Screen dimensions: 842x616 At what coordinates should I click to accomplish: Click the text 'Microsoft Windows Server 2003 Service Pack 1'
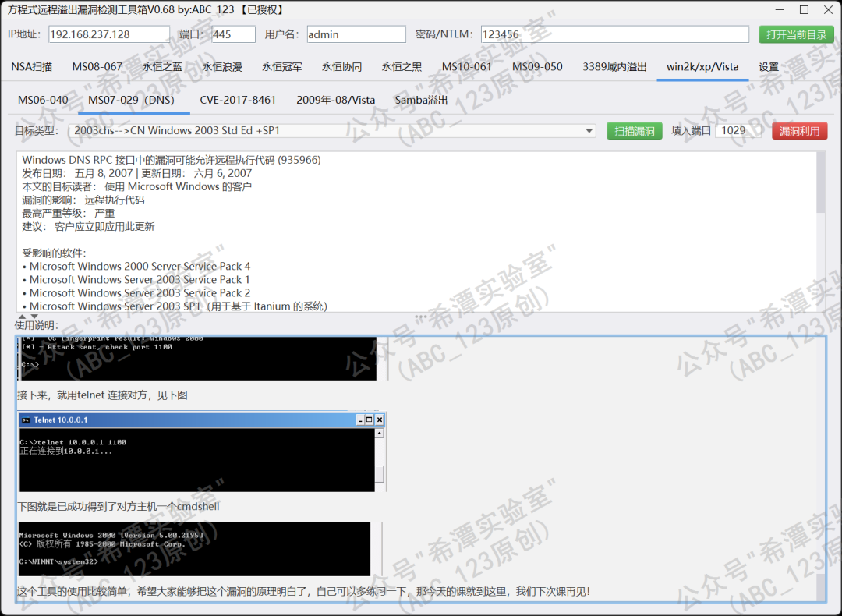pos(140,280)
